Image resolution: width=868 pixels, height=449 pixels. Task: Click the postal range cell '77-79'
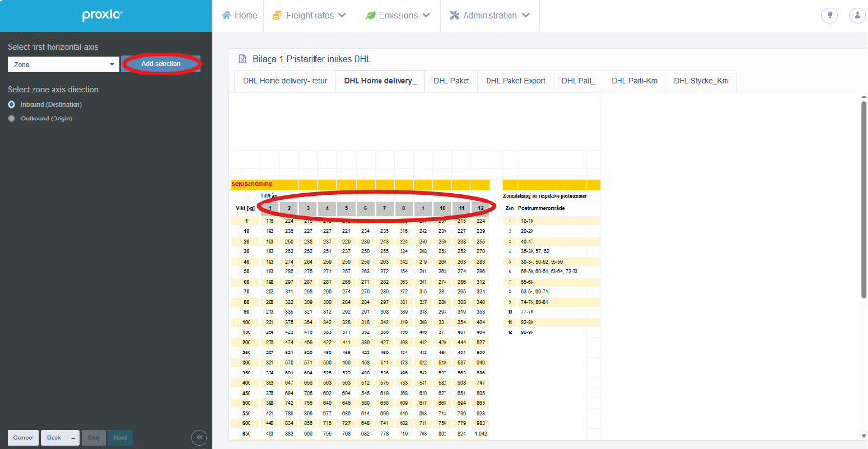(527, 311)
